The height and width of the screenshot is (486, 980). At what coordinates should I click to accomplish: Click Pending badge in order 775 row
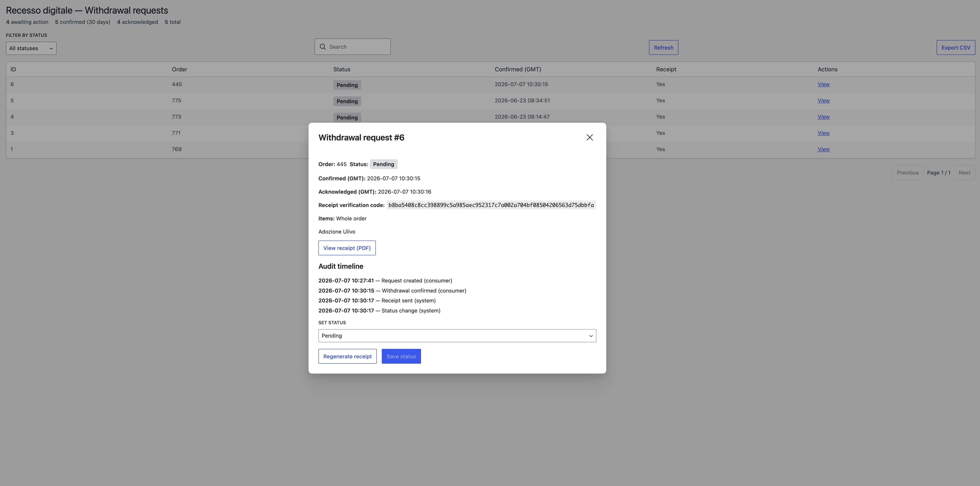click(347, 101)
